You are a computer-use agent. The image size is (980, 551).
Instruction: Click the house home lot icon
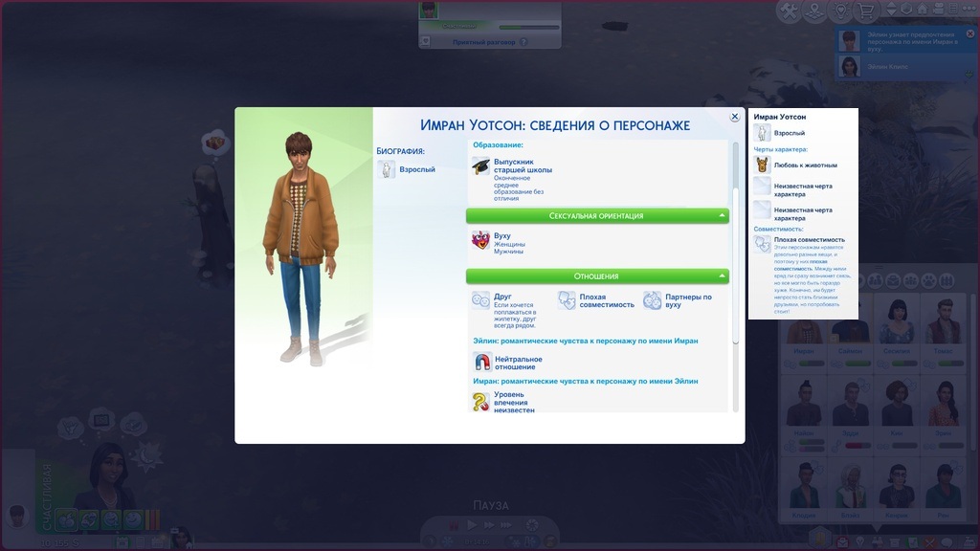click(923, 9)
